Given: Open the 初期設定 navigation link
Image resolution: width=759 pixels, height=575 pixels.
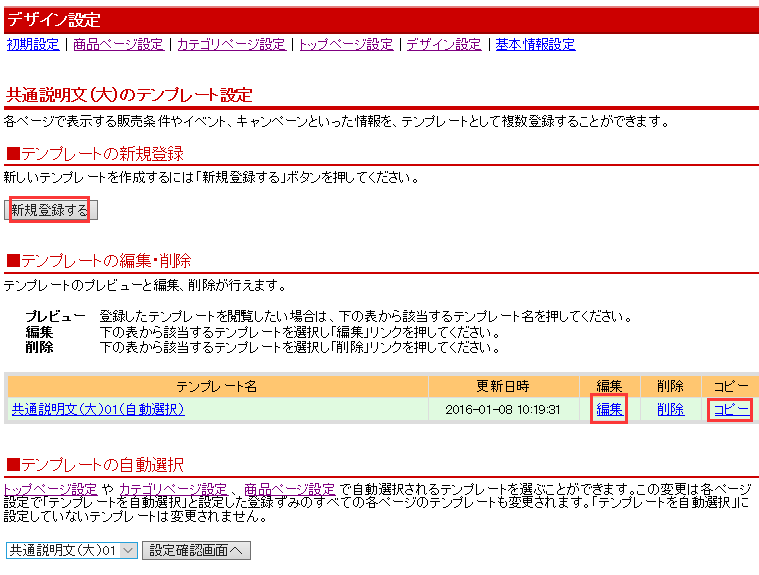Looking at the screenshot, I should pos(33,45).
